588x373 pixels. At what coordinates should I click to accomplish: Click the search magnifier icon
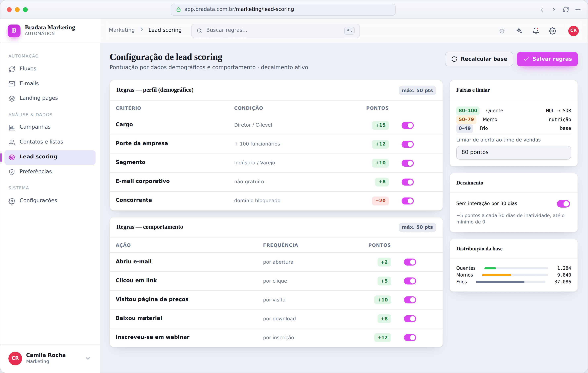pyautogui.click(x=199, y=31)
